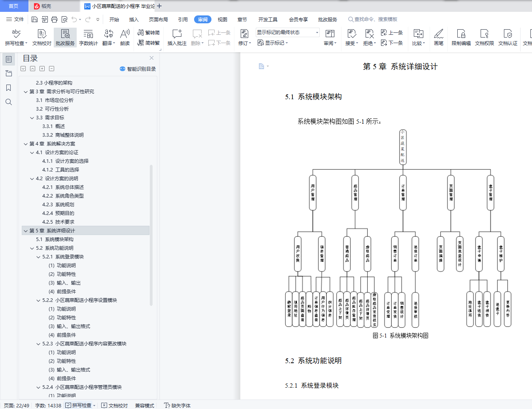The width and height of the screenshot is (532, 409).
Task: Click the print preview icon
Action: point(64,19)
